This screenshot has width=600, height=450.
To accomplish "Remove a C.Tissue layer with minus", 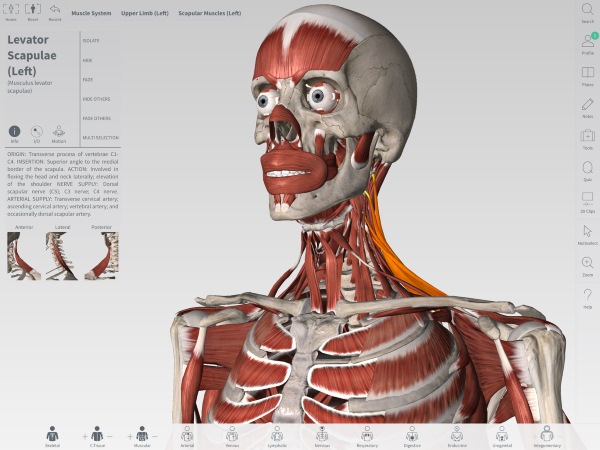I will (109, 436).
